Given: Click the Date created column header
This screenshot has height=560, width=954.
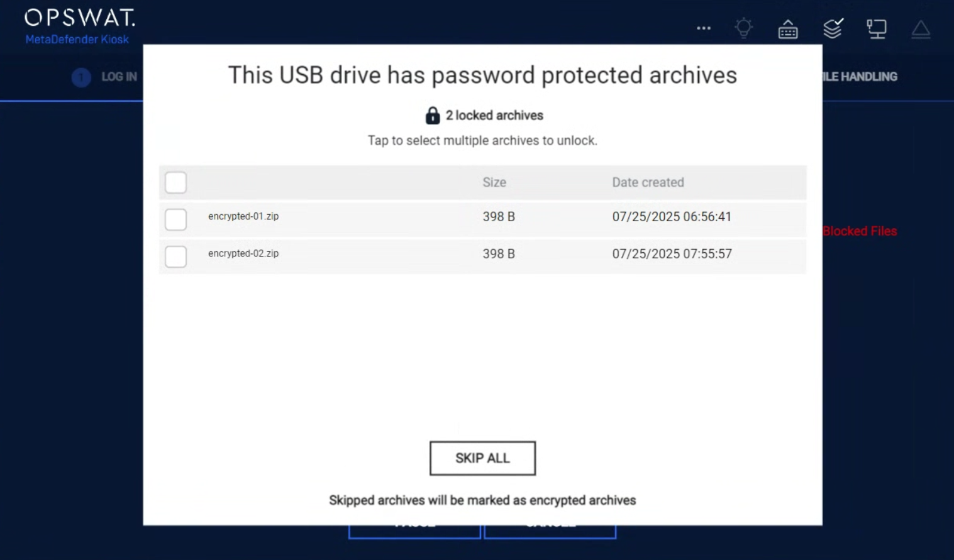Looking at the screenshot, I should tap(648, 182).
